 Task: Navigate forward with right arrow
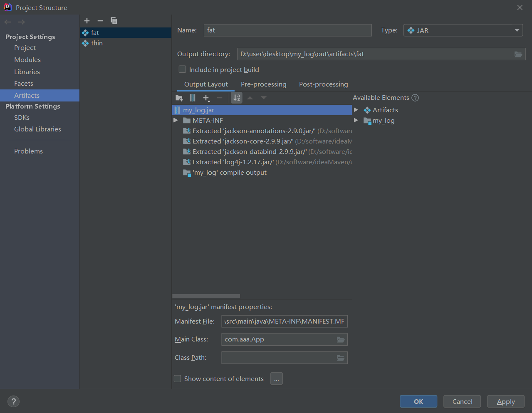coord(21,22)
